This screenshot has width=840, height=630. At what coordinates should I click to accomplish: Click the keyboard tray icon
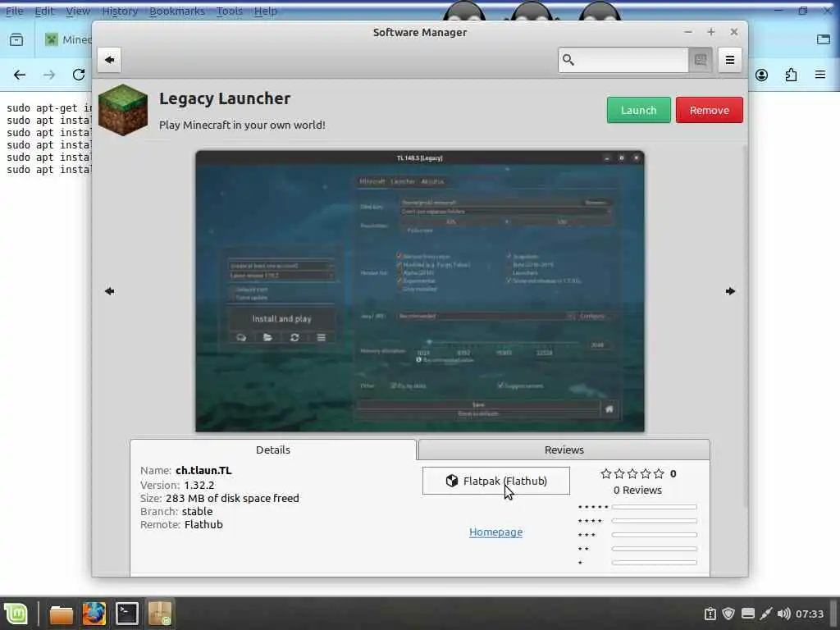748,614
